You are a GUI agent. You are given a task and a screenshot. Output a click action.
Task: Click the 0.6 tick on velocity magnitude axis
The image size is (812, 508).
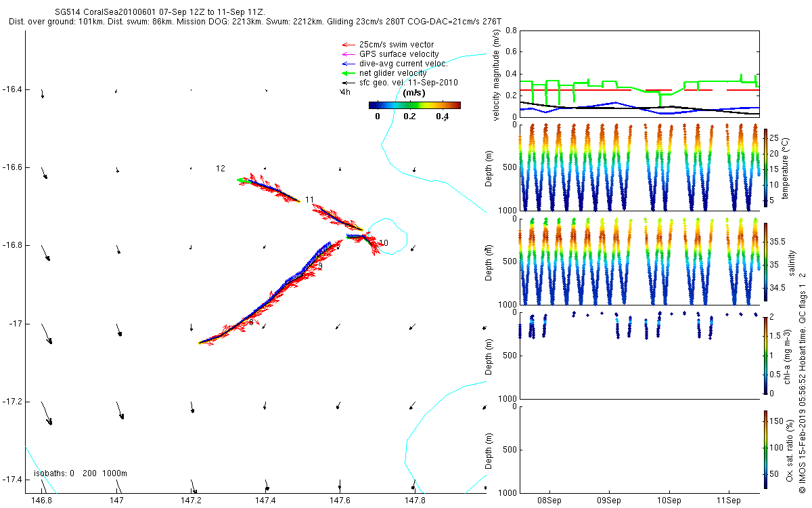(511, 52)
